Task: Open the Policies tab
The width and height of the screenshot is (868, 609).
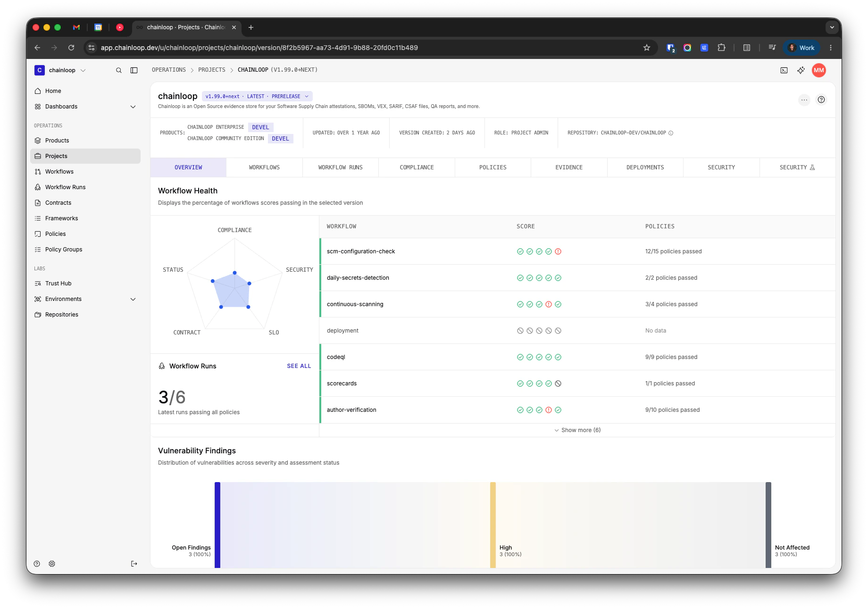Action: (x=493, y=167)
